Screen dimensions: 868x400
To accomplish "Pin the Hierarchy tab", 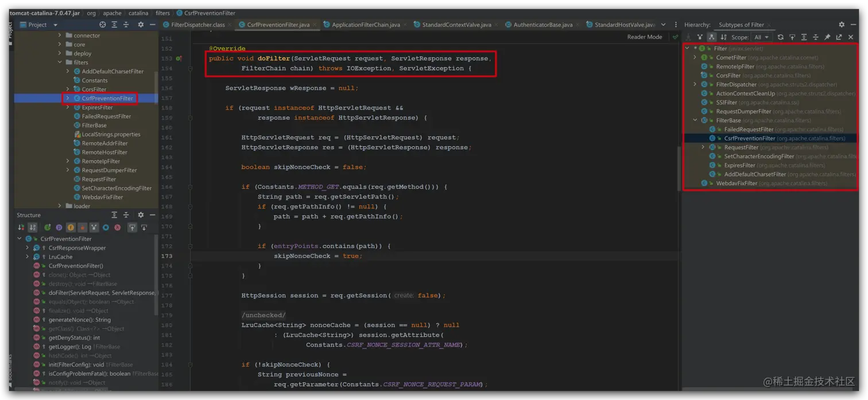I will click(x=827, y=37).
